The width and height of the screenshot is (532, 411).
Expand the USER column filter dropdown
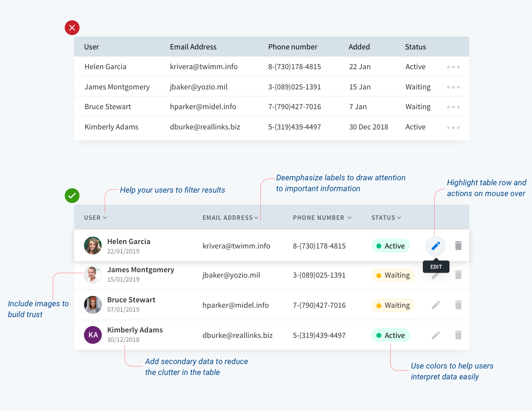[x=105, y=217]
